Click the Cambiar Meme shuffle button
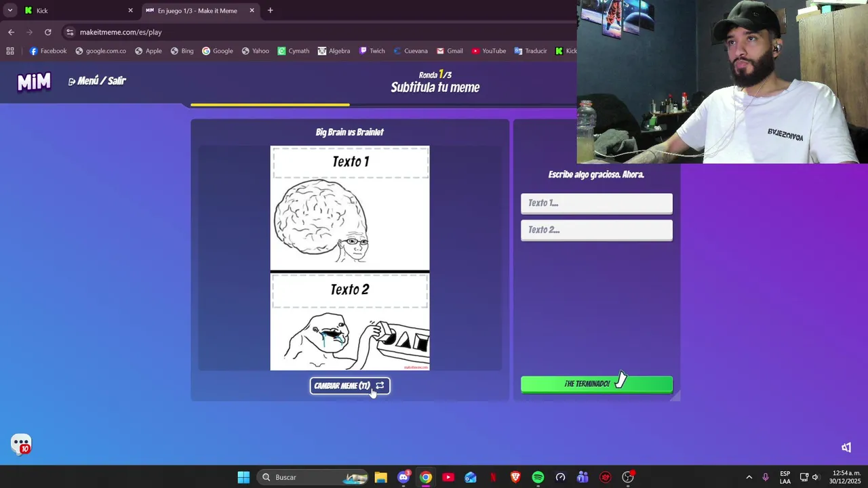 350,386
